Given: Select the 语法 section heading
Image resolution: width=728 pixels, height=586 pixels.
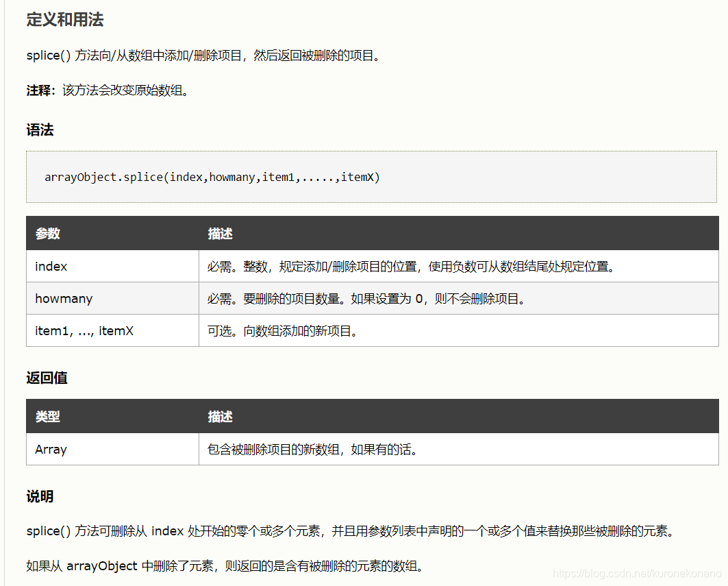Looking at the screenshot, I should coord(40,130).
